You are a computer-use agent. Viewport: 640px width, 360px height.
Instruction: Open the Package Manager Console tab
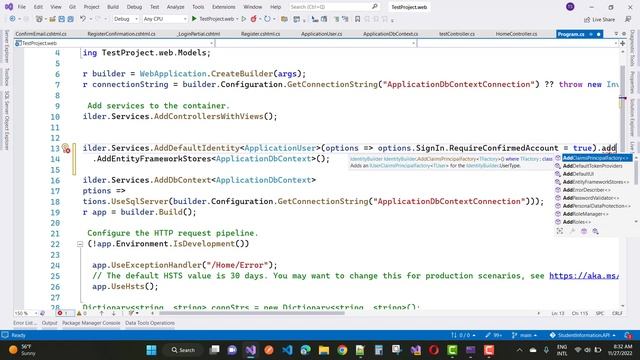(x=91, y=323)
